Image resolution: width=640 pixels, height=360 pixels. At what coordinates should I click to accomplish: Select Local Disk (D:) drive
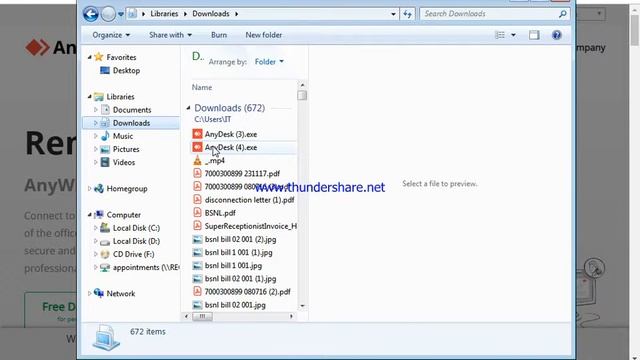[x=136, y=241]
